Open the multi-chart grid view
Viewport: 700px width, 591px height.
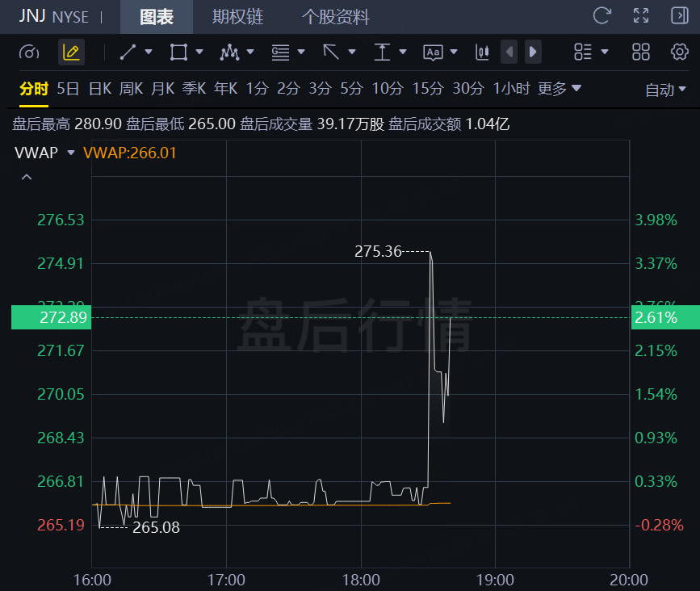641,52
